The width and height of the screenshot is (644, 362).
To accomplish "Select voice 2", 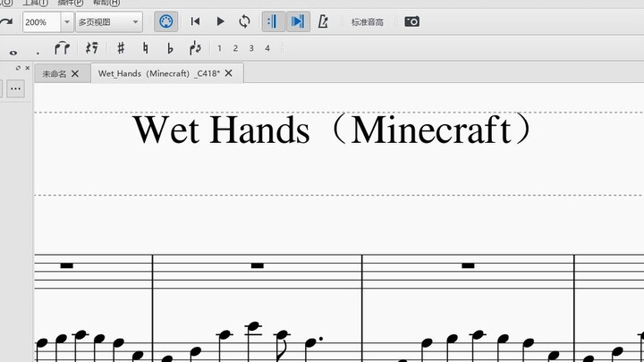I will pos(235,48).
